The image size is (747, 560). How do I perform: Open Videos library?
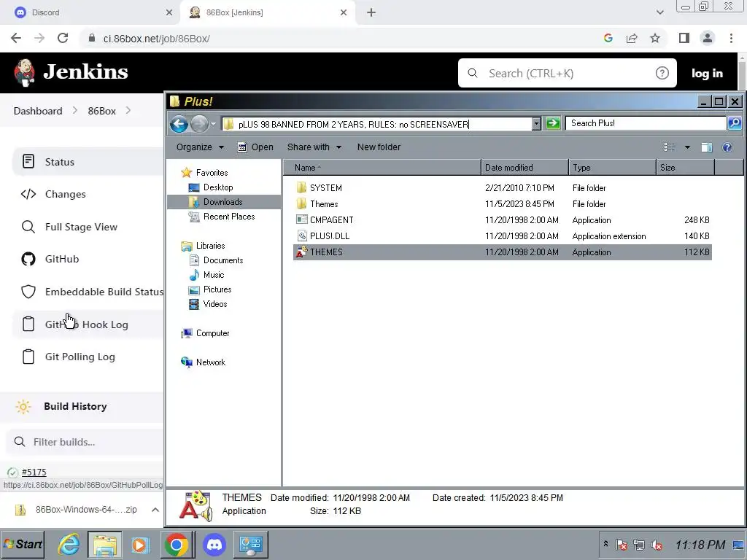(x=208, y=304)
